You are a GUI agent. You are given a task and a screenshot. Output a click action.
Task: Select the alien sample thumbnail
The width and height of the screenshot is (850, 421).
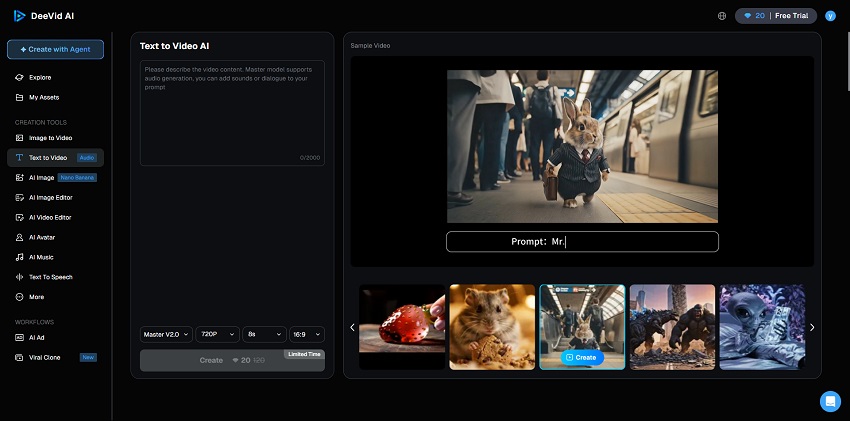762,327
